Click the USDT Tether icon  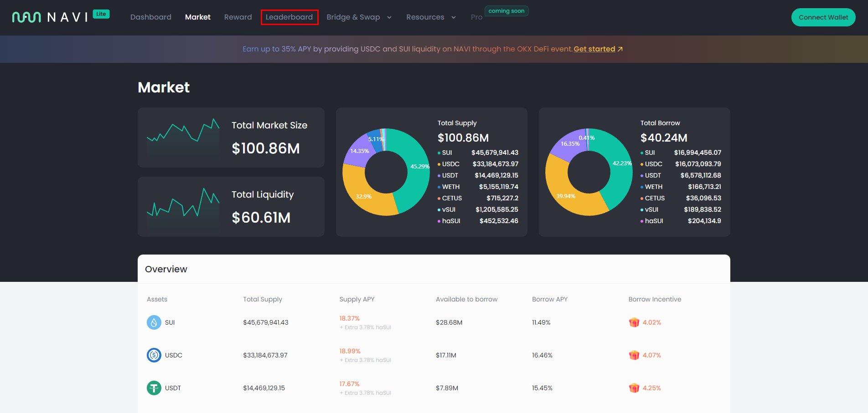coord(154,388)
